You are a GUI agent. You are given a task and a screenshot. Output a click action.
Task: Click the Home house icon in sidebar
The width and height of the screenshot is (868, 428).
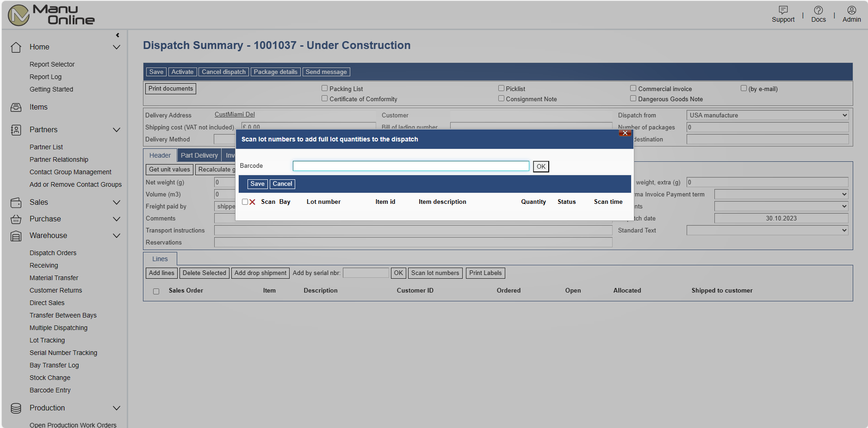[16, 47]
